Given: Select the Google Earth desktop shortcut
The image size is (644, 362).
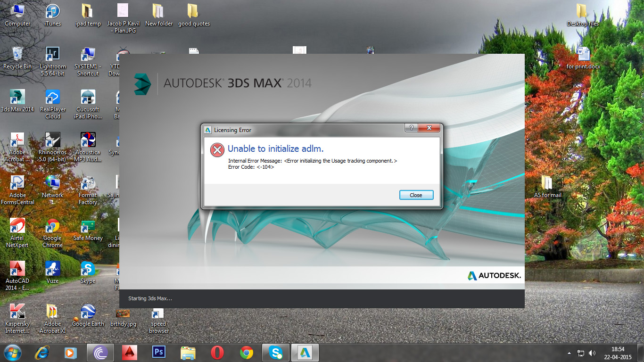Looking at the screenshot, I should [x=88, y=315].
